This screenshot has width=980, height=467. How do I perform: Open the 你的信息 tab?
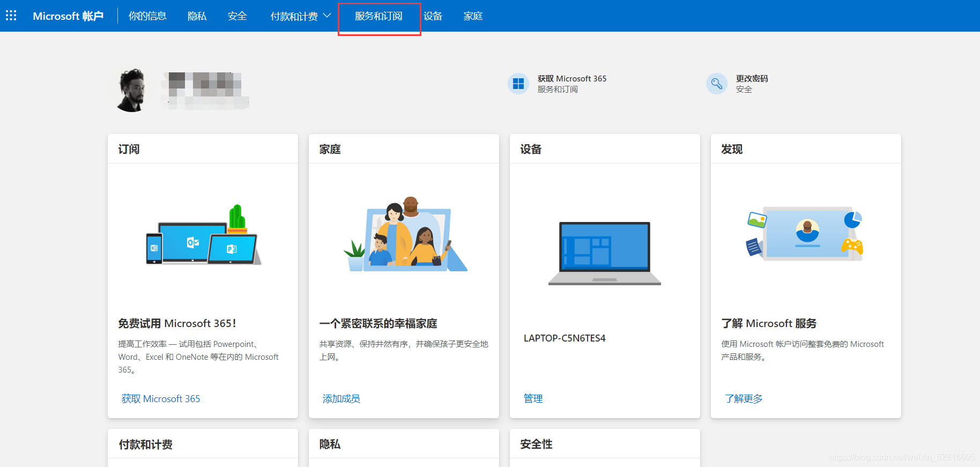[x=147, y=16]
